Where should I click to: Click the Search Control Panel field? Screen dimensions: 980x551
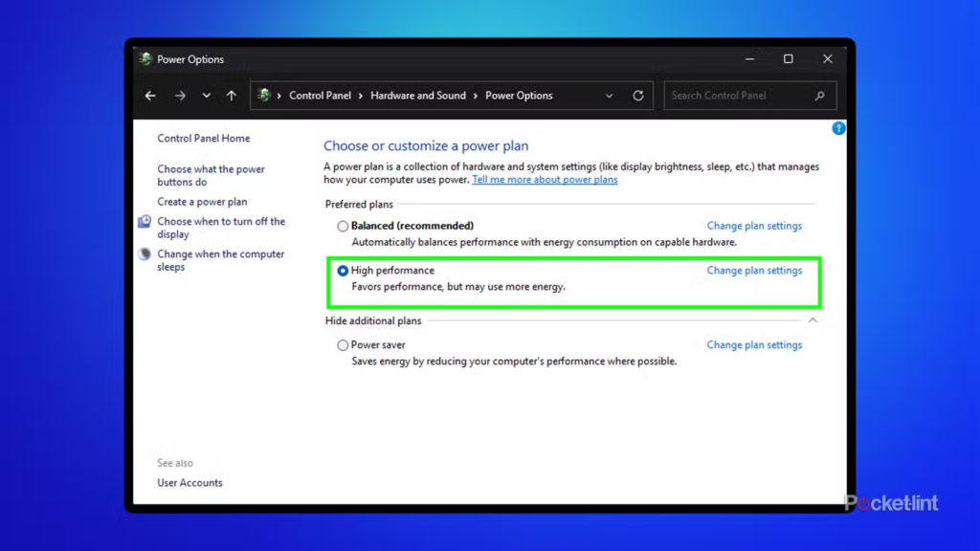pyautogui.click(x=737, y=96)
